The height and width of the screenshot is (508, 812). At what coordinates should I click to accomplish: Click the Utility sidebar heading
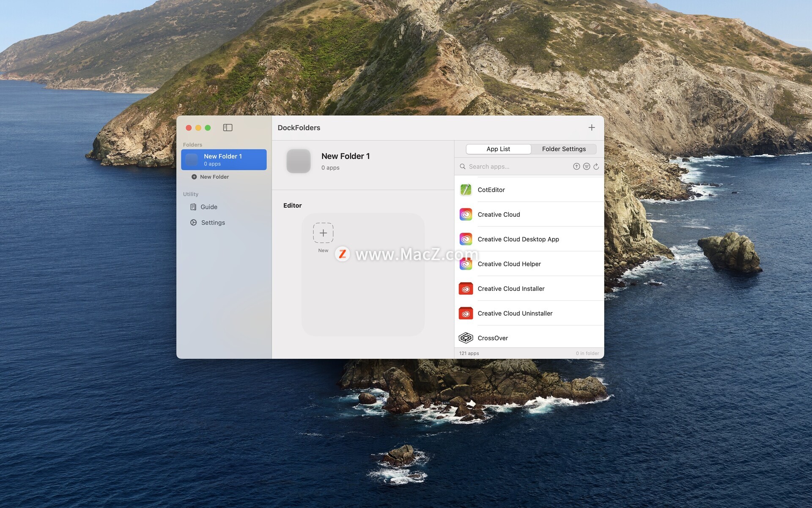(x=190, y=194)
